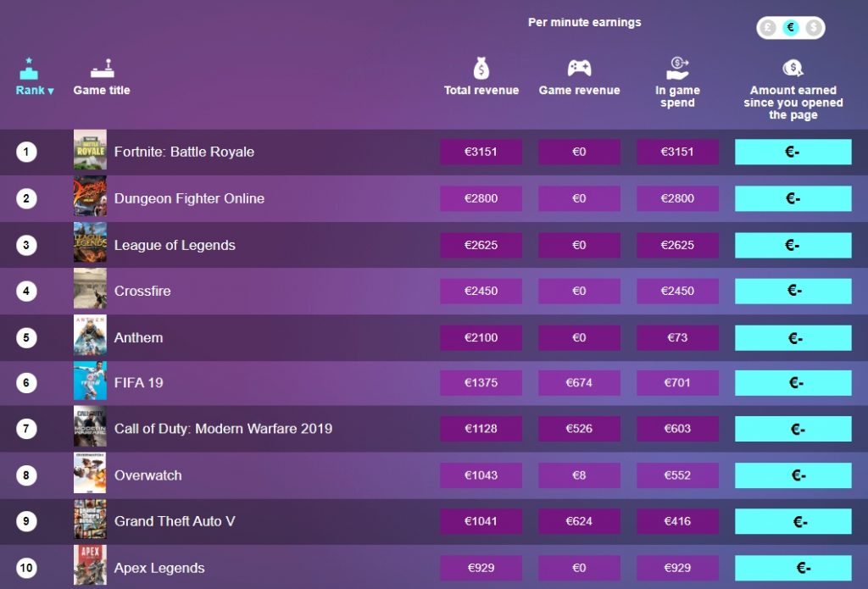Click the Amount earned coins icon
The height and width of the screenshot is (589, 868).
(x=793, y=69)
